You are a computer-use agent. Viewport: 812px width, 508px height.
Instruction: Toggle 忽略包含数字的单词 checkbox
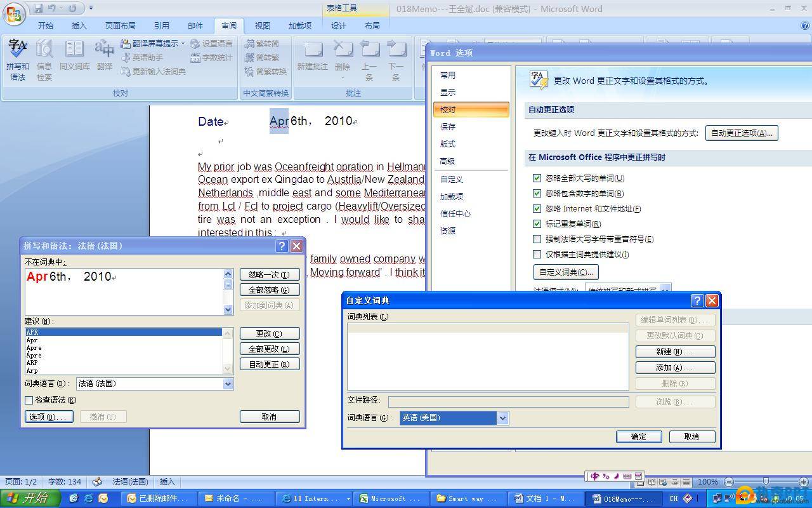click(537, 194)
